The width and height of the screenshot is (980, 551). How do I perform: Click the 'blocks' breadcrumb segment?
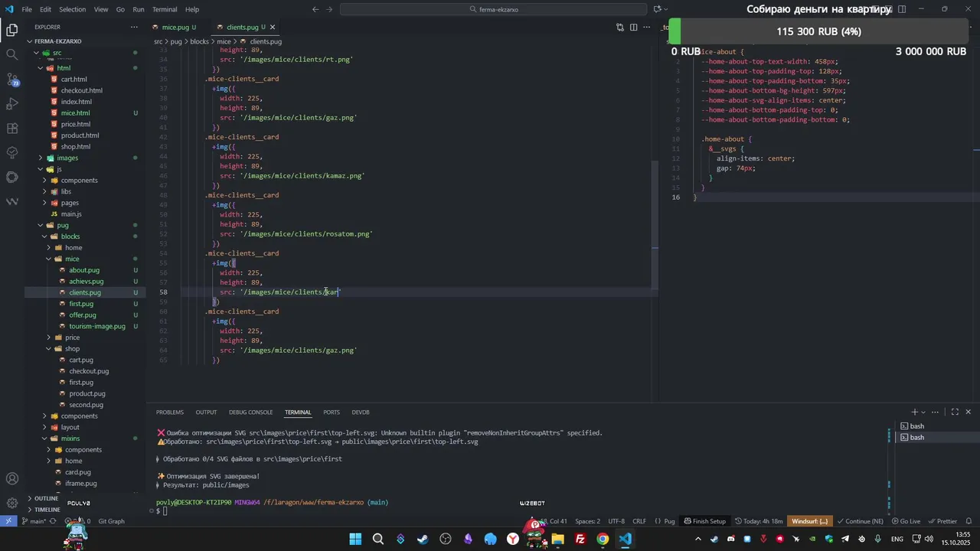[199, 41]
